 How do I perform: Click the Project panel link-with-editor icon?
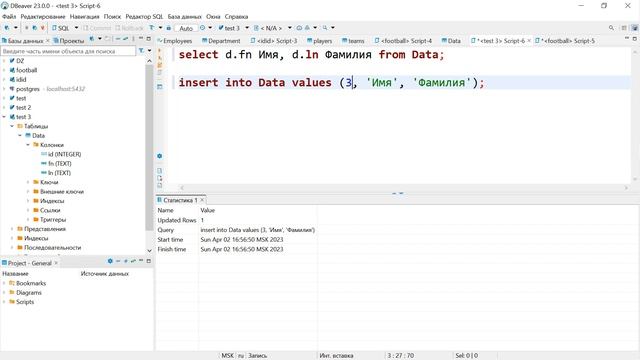pos(133,261)
